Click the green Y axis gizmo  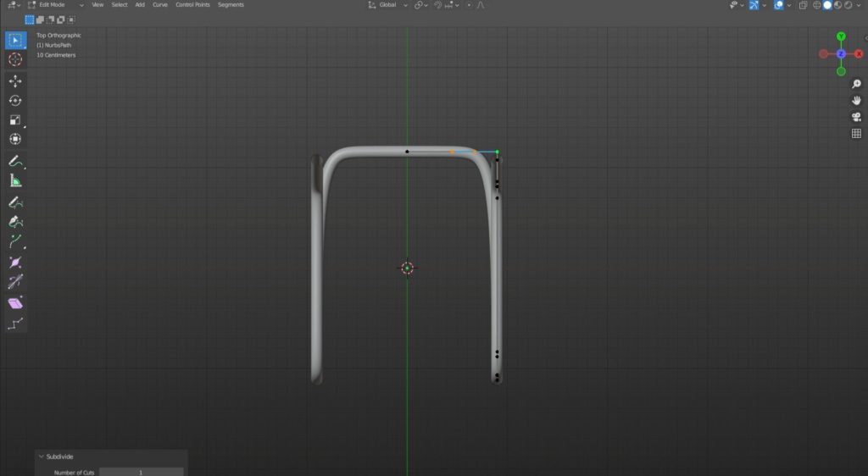(x=841, y=36)
